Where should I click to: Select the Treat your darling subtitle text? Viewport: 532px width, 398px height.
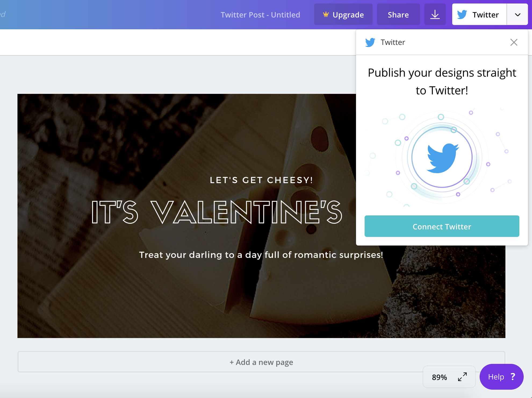(261, 255)
